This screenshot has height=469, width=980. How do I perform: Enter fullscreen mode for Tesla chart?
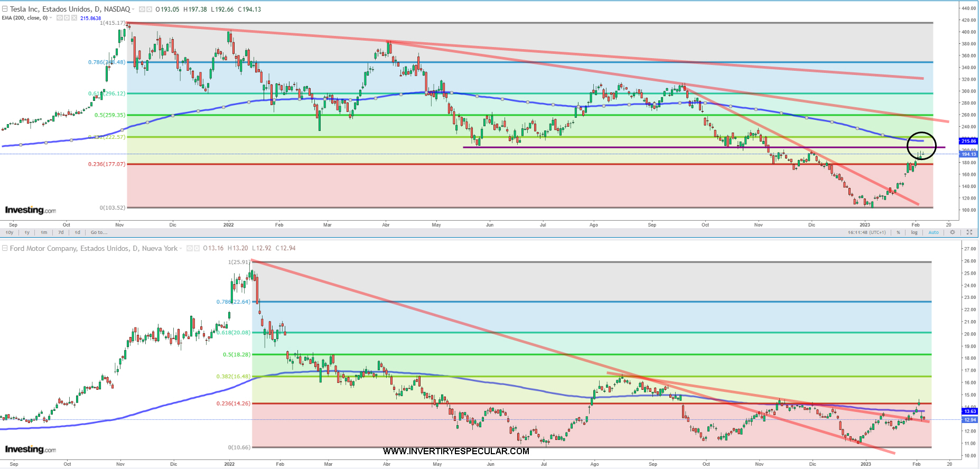[969, 232]
